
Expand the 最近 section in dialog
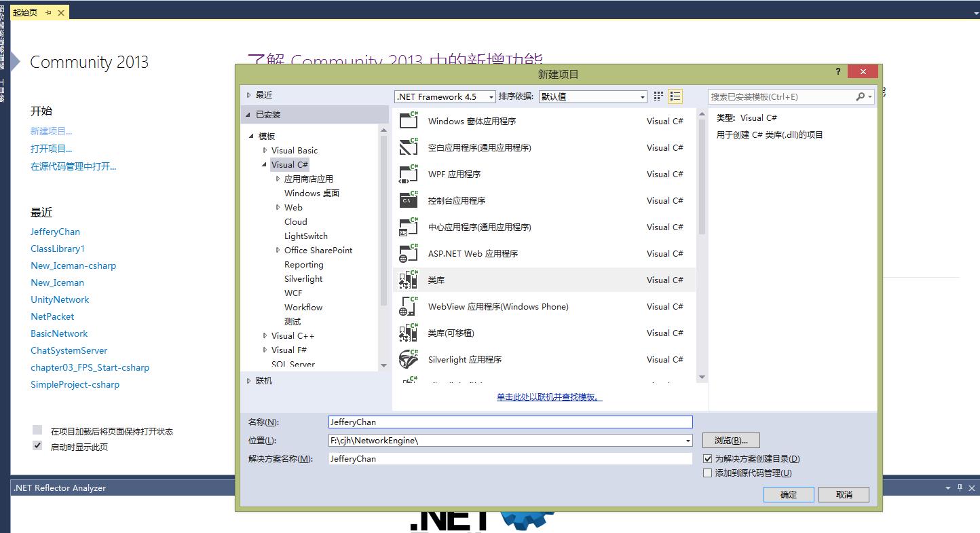tap(249, 95)
